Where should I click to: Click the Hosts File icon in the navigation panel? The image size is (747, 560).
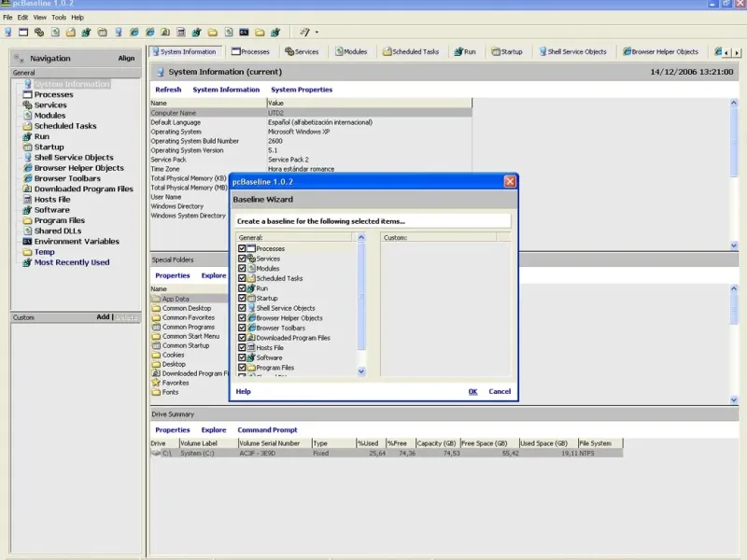27,200
